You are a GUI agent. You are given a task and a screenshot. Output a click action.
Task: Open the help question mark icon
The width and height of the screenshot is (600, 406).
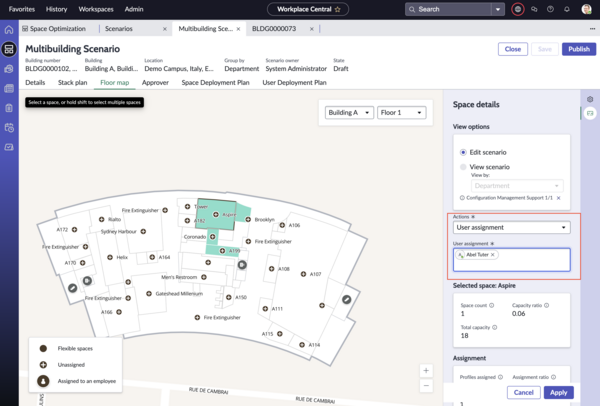[x=550, y=9]
